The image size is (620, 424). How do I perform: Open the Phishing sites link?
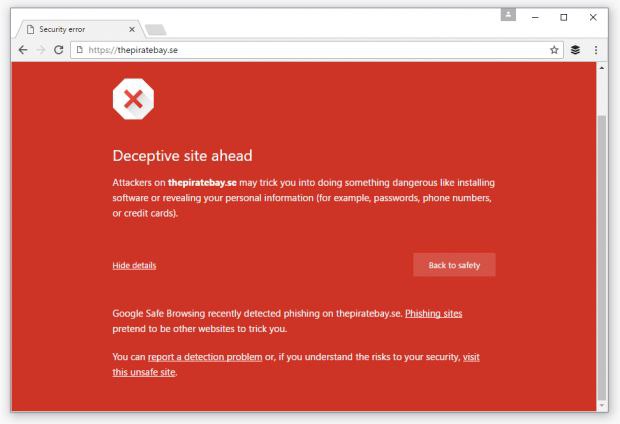[433, 314]
